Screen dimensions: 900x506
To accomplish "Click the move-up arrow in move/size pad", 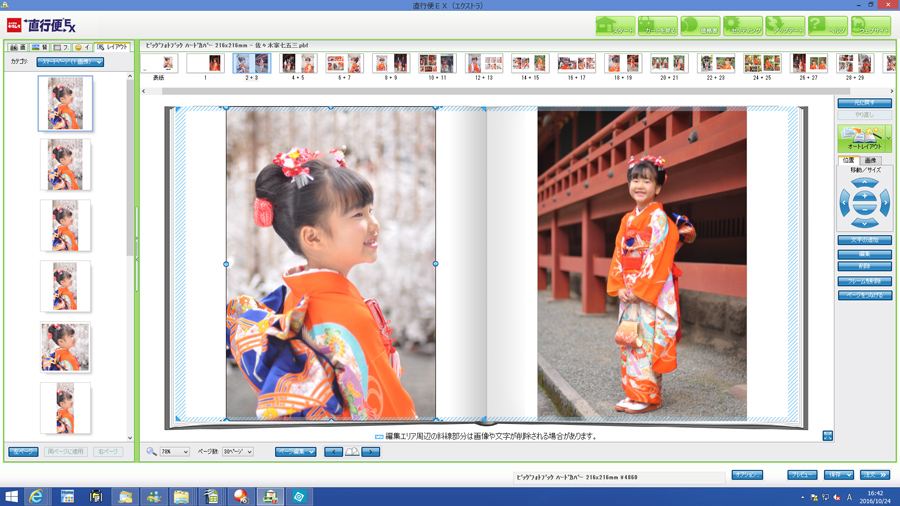I will tap(864, 183).
